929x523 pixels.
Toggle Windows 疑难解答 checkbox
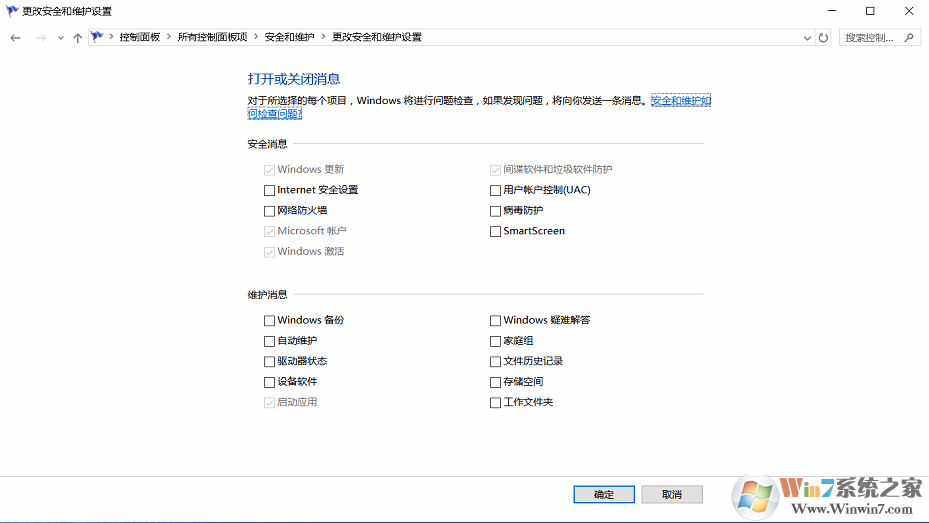click(x=495, y=320)
